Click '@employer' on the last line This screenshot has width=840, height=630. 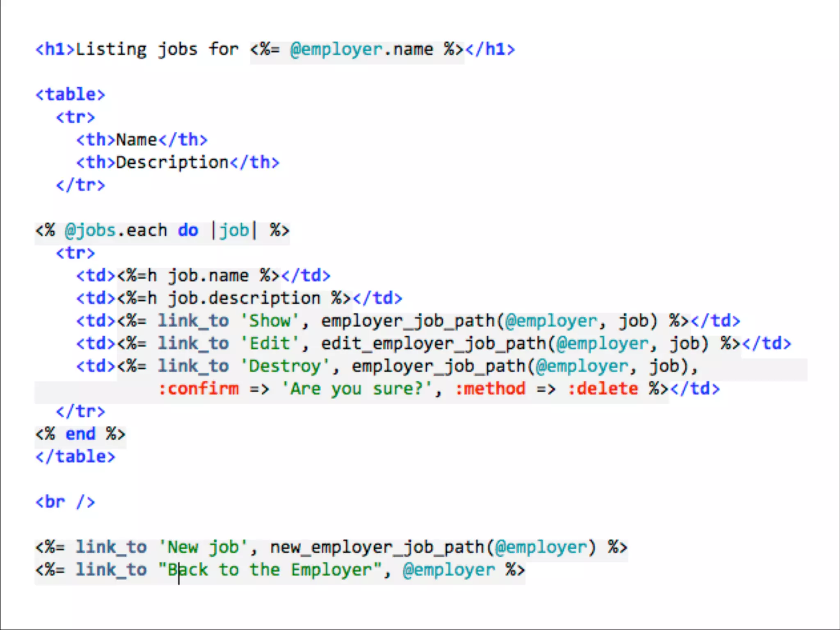click(449, 570)
